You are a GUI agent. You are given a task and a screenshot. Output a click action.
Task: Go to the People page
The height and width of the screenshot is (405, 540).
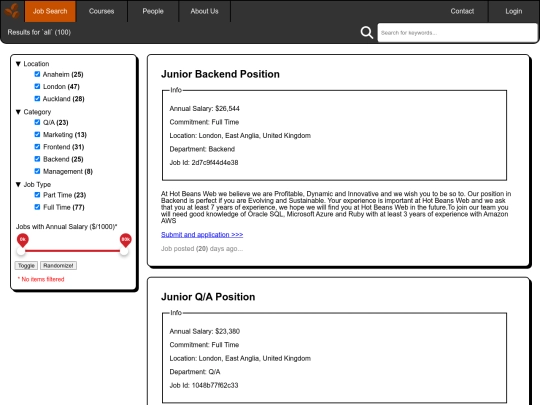point(153,11)
